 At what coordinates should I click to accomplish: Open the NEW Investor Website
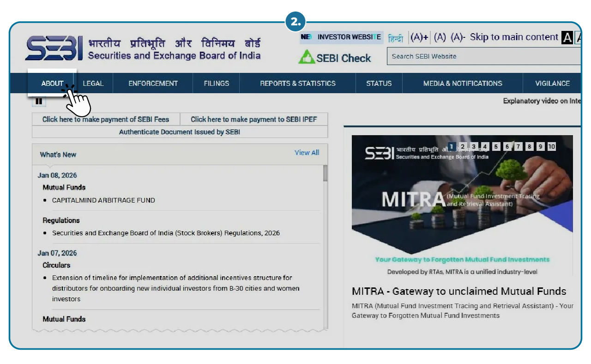[x=341, y=37]
